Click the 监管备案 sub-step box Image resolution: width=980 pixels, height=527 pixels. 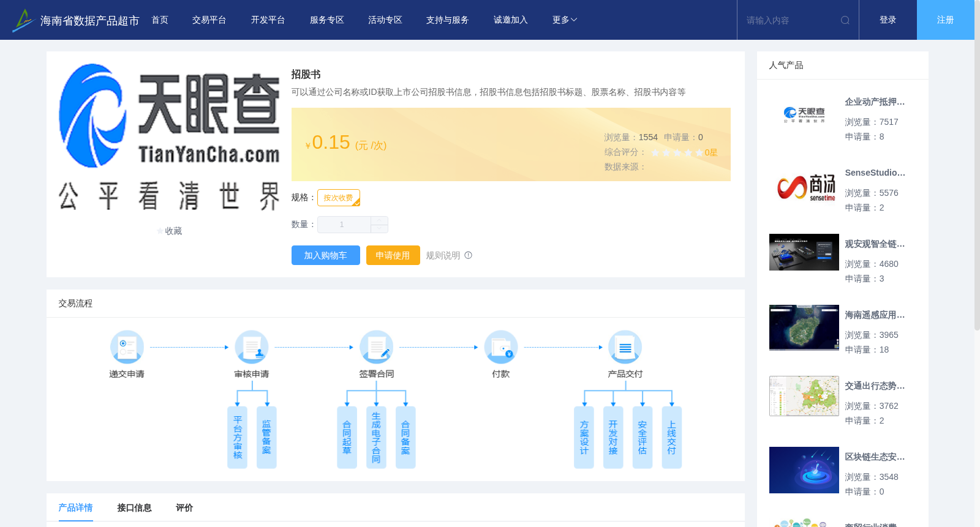(266, 438)
